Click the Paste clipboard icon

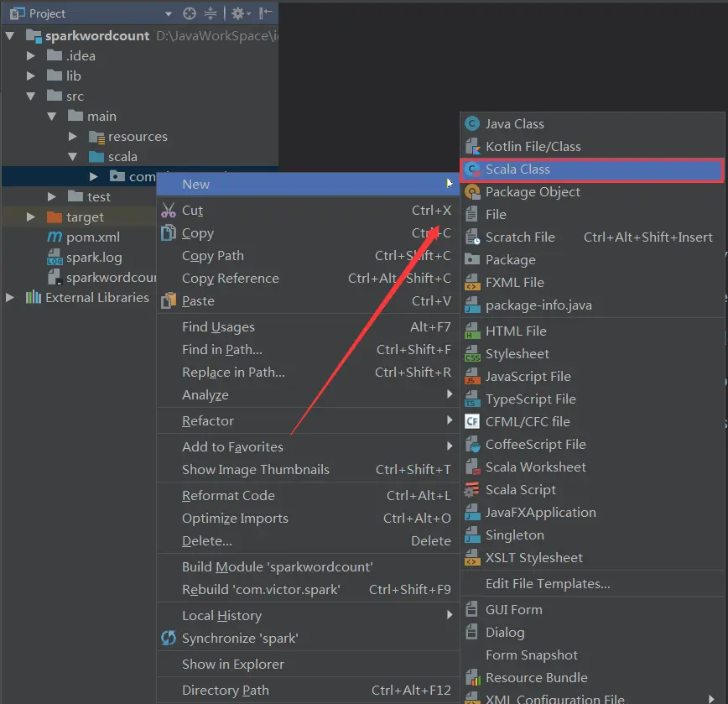click(168, 301)
